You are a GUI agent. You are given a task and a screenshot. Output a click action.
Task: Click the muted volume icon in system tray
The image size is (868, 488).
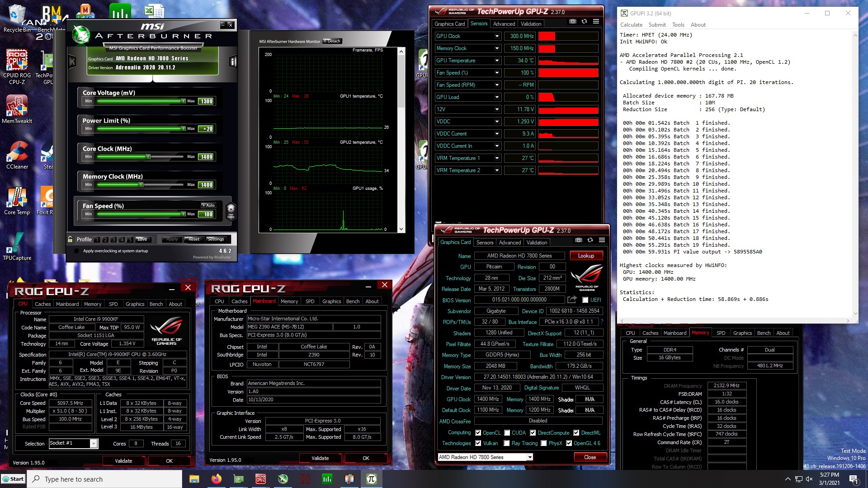809,479
